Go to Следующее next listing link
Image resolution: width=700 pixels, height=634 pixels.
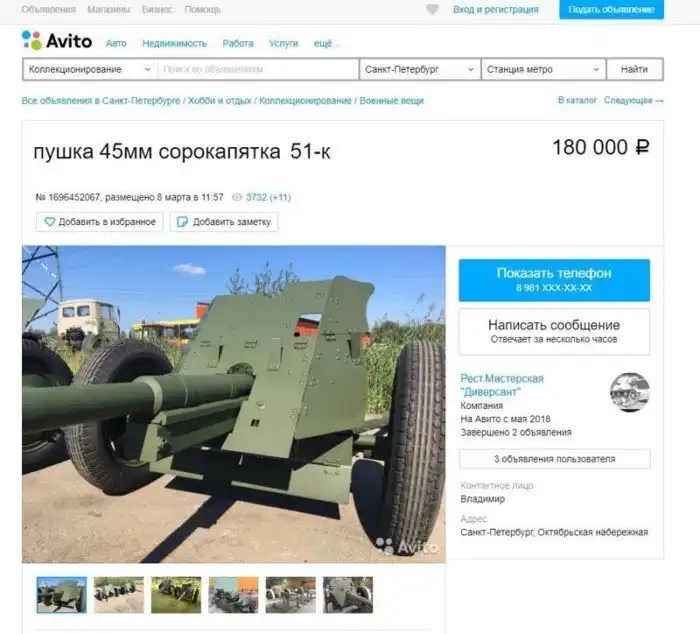633,100
